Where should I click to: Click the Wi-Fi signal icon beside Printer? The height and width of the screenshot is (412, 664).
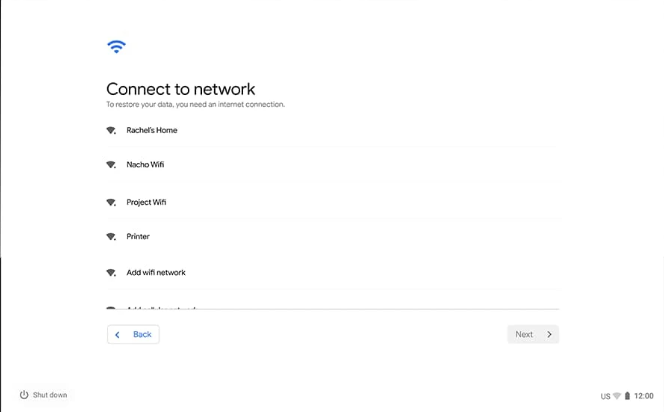coord(111,237)
